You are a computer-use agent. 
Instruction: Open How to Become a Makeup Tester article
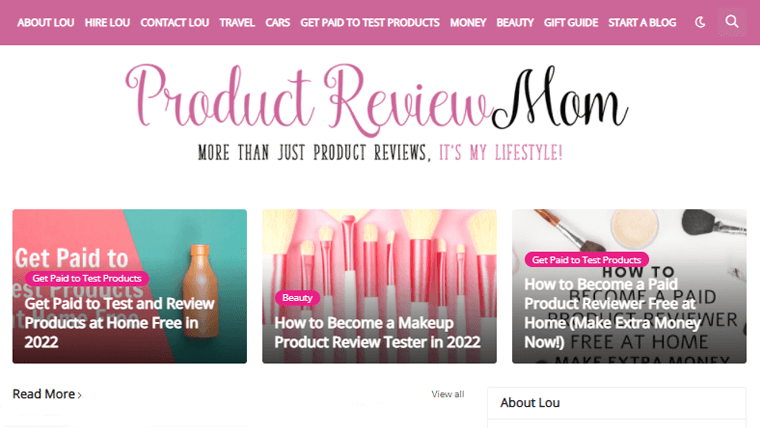(x=378, y=332)
